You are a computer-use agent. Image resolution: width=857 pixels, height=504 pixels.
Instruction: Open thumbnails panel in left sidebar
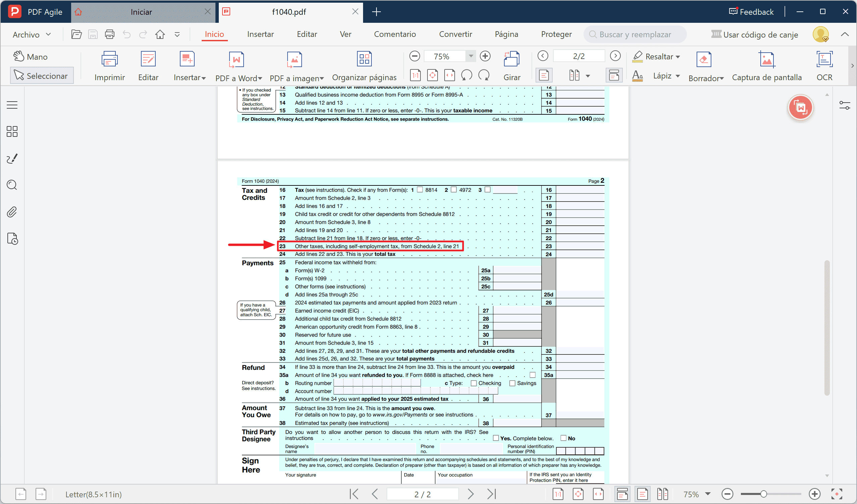point(12,131)
